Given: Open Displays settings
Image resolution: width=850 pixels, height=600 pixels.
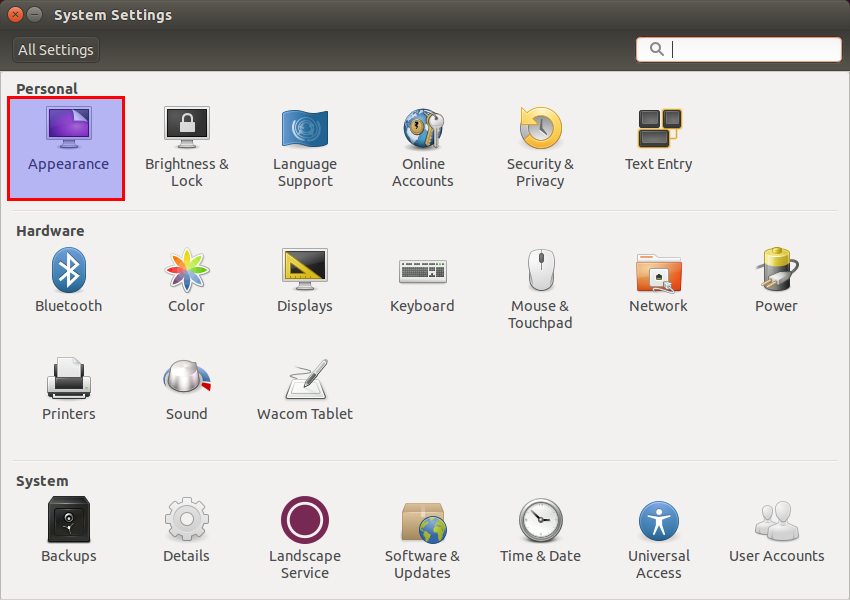Looking at the screenshot, I should (305, 280).
